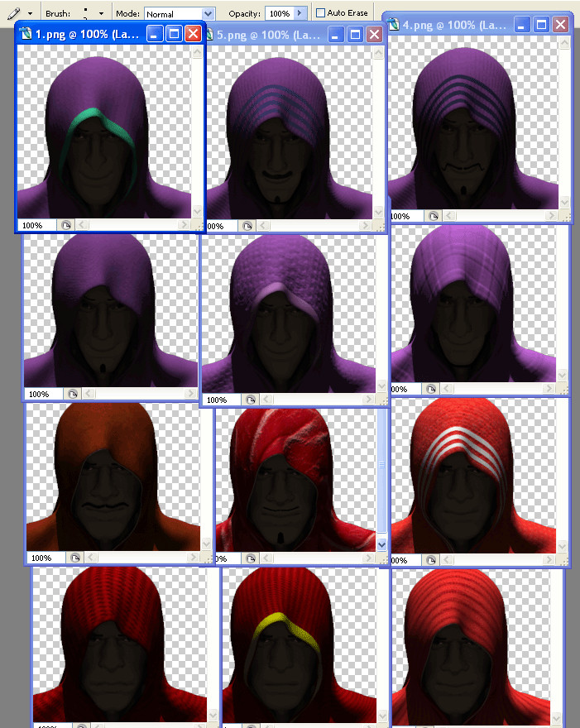Click the dark-striped purple hood canvas in 4.png
This screenshot has height=728, width=580.
coord(473,122)
